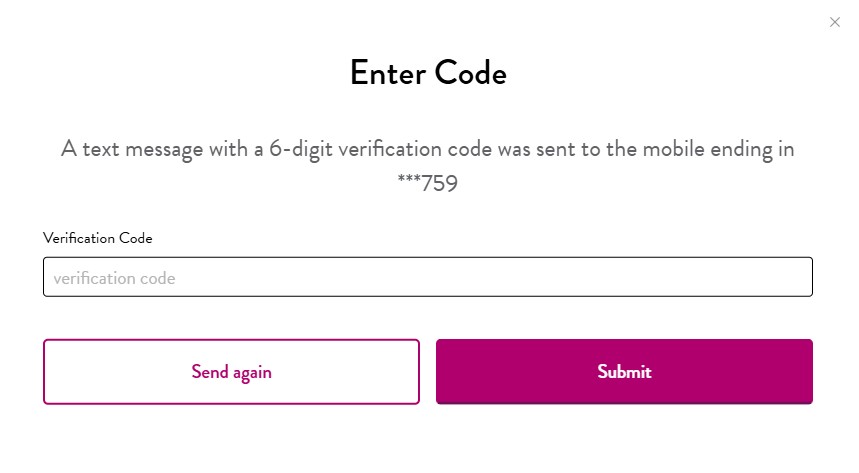
Task: Submit the 6-digit verification code
Action: (x=624, y=372)
